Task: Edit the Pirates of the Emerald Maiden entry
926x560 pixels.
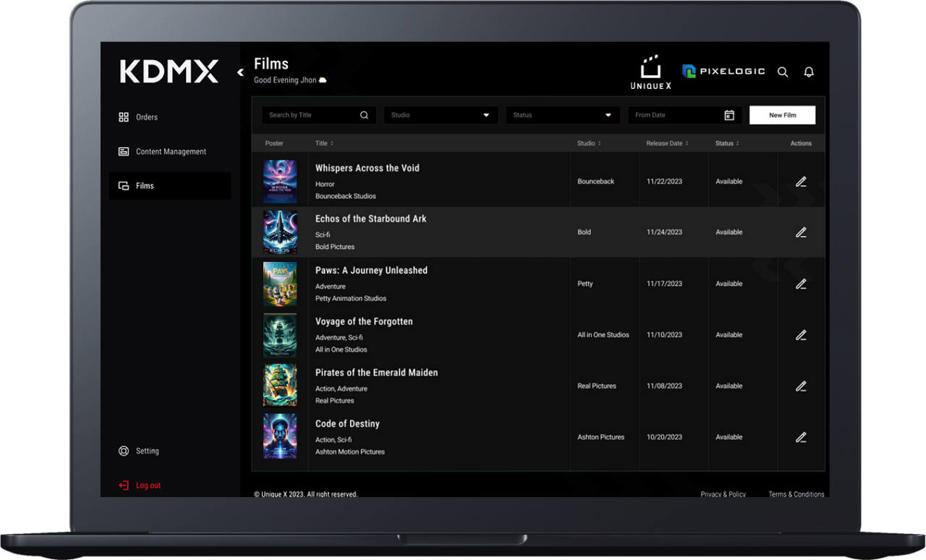Action: (801, 386)
